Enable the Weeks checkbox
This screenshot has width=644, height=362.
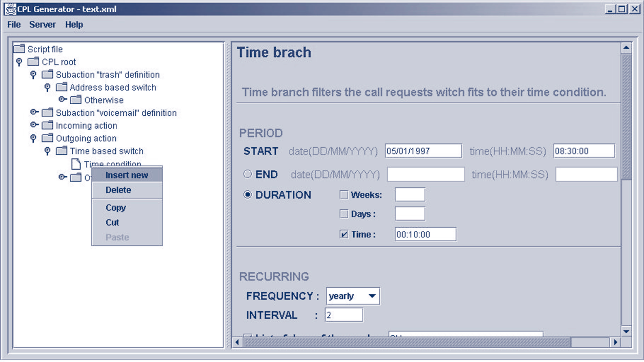point(344,195)
